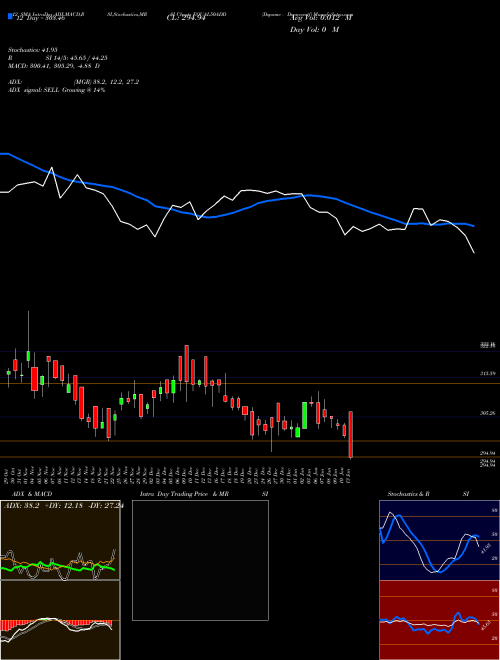The width and height of the screenshot is (500, 660).
Task: Click the tall green candle in early January
Action: (x=304, y=415)
